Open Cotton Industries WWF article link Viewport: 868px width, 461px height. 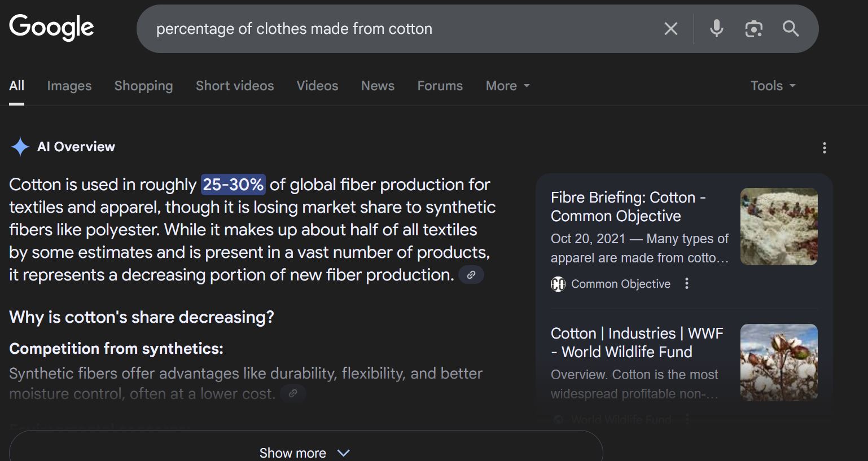(636, 343)
